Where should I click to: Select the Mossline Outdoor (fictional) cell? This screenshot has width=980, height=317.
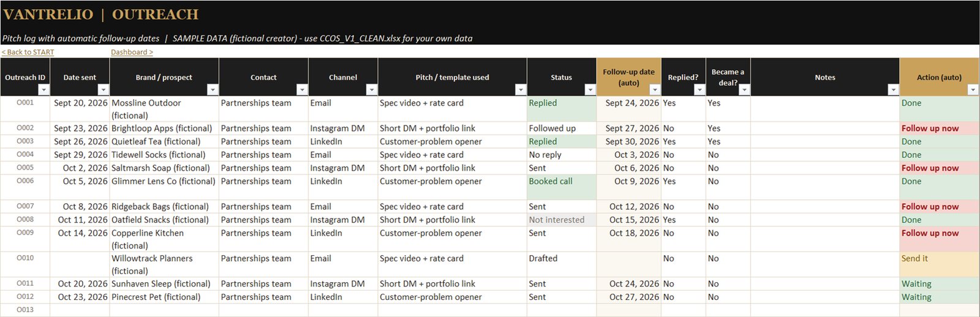pyautogui.click(x=164, y=109)
